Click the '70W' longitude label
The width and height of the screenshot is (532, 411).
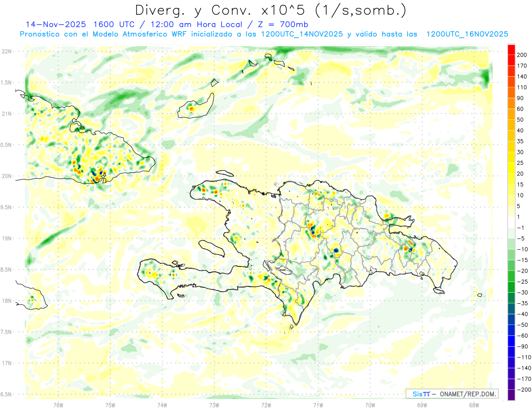[x=370, y=405]
